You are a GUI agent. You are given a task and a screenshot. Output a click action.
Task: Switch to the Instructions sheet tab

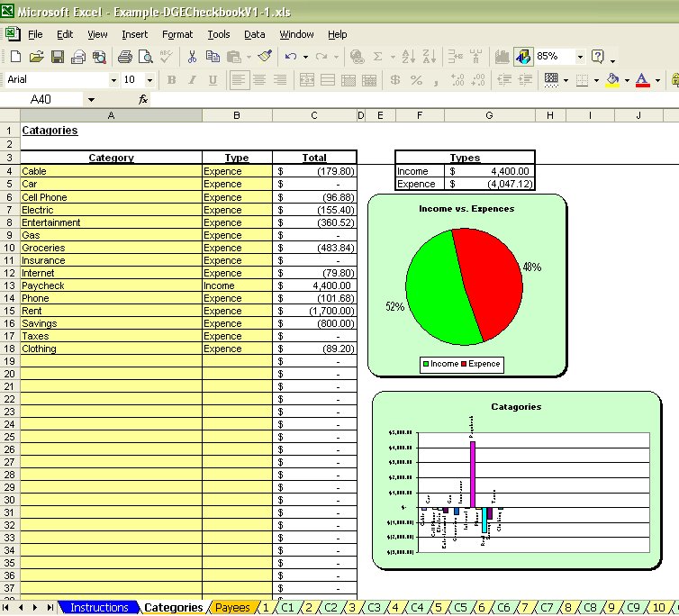(99, 608)
